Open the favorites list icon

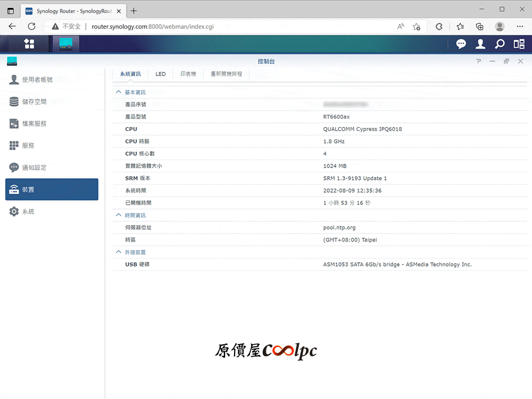460,27
